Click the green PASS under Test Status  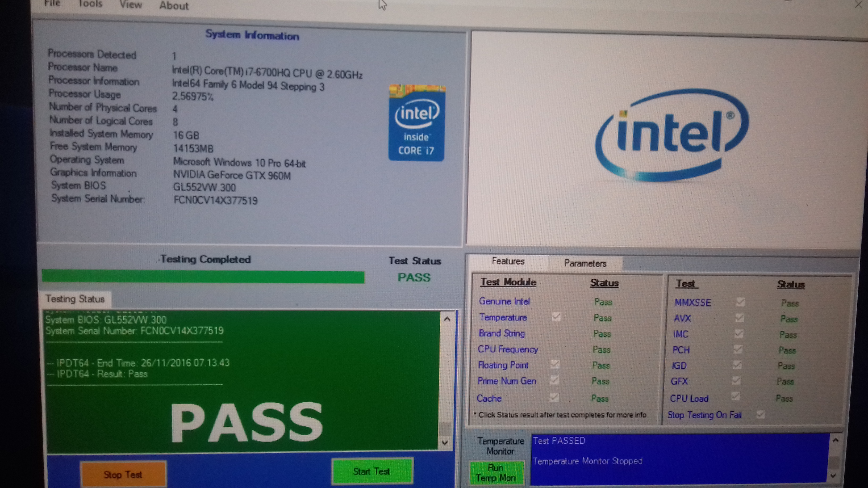pyautogui.click(x=414, y=277)
